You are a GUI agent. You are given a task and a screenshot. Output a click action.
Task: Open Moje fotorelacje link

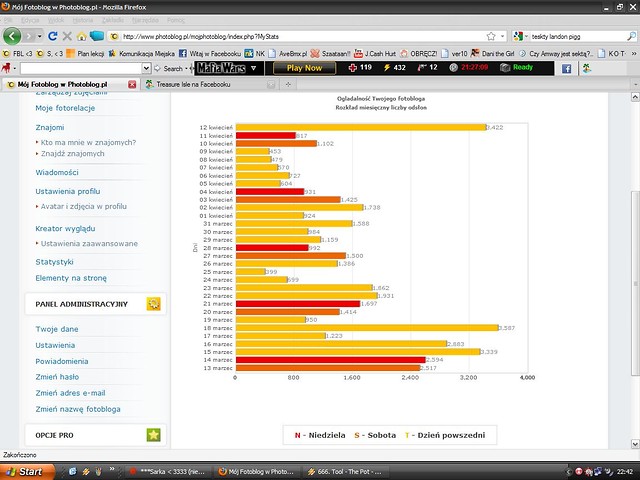pos(65,108)
